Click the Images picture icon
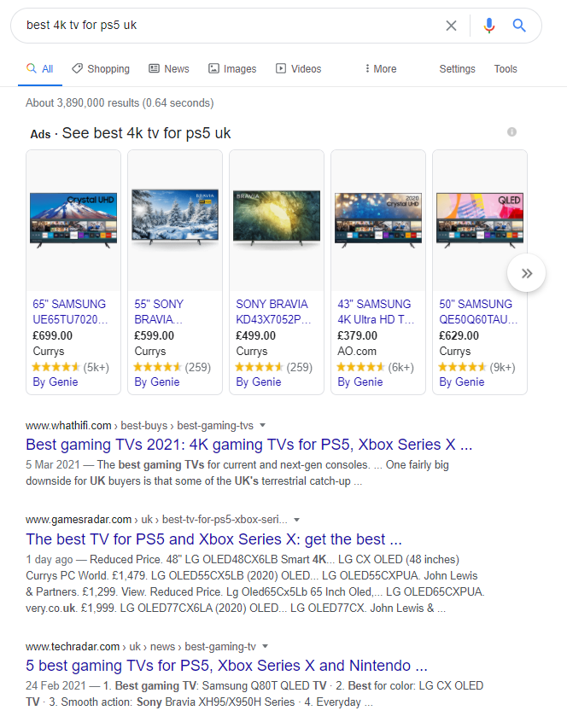The height and width of the screenshot is (728, 567). [213, 69]
